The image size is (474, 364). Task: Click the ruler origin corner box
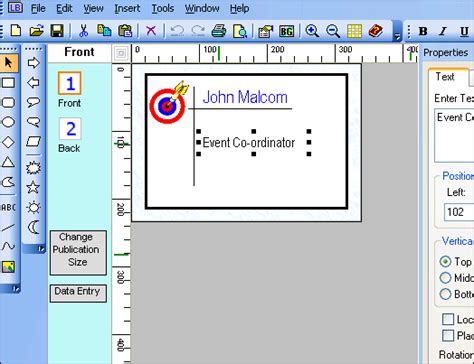(121, 53)
